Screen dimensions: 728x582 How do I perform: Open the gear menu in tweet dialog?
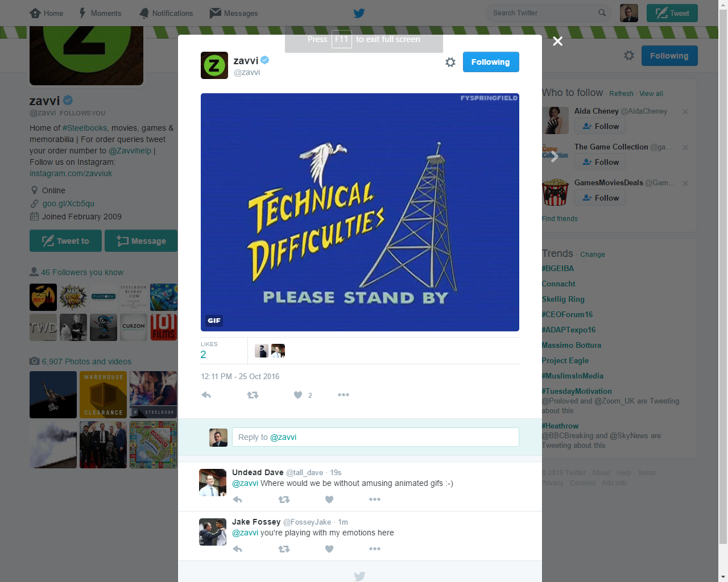tap(450, 62)
